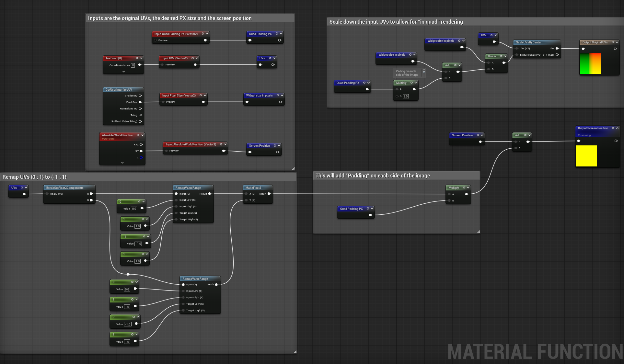
Task: Expand the Absolute World Position bottom arrow
Action: click(x=122, y=163)
